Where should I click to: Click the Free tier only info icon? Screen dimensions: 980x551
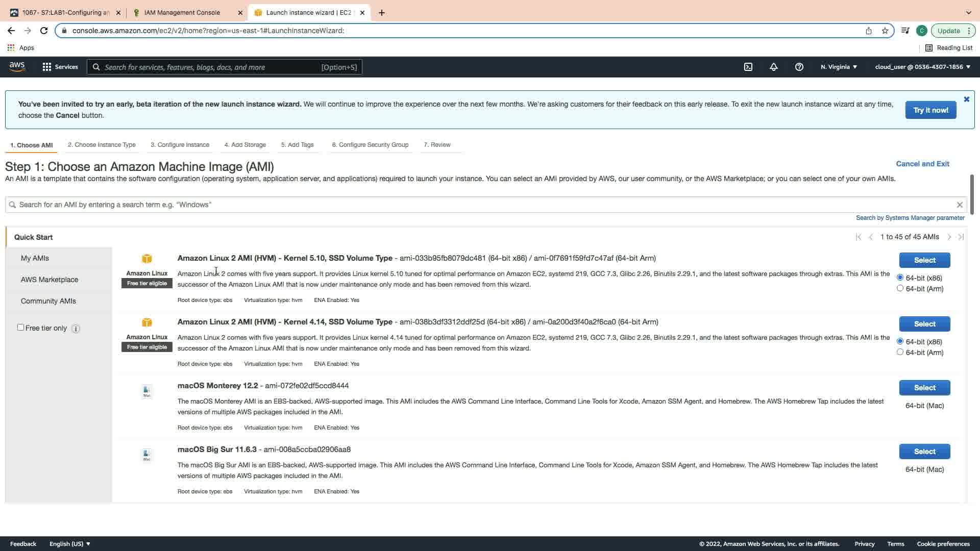76,329
